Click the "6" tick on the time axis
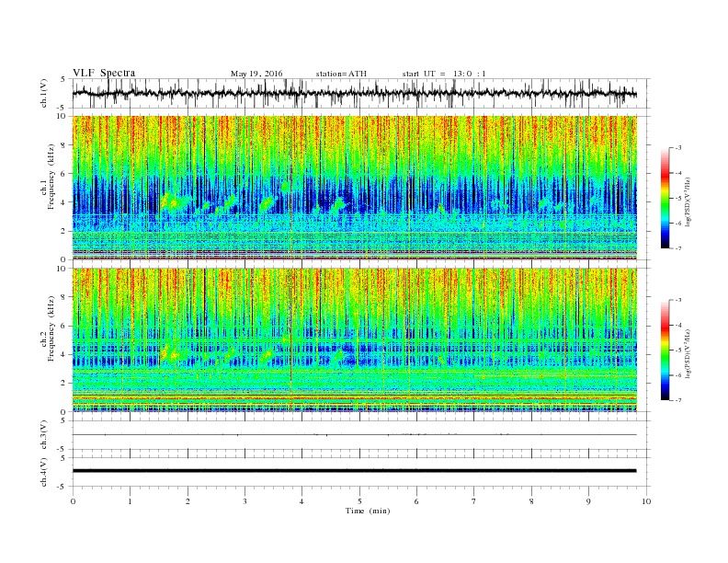Screen dimensions: 728x563 pos(416,501)
